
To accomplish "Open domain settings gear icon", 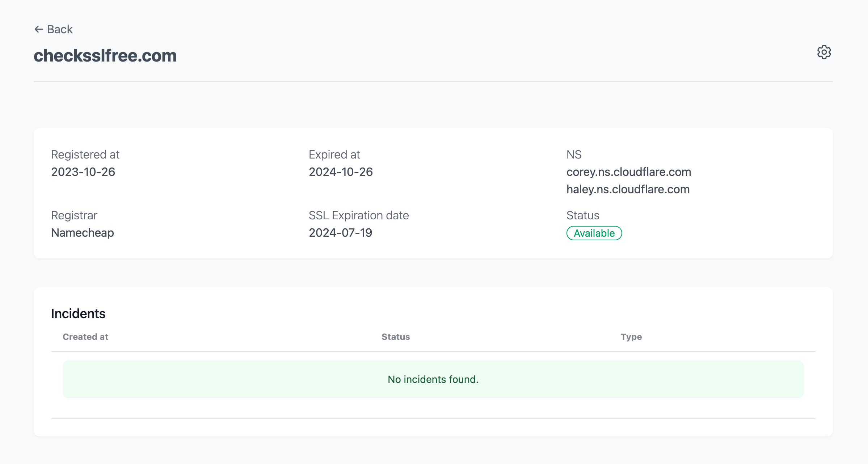I will tap(824, 52).
